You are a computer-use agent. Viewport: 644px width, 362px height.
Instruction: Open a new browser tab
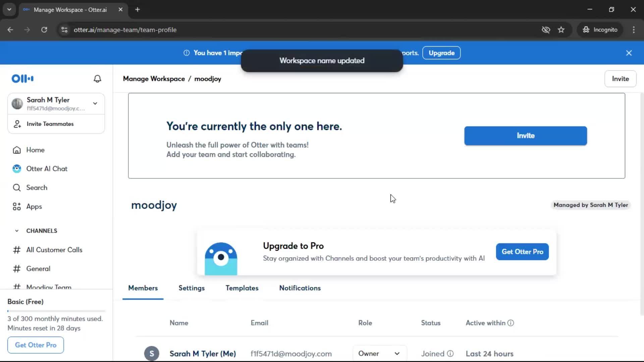click(x=138, y=9)
